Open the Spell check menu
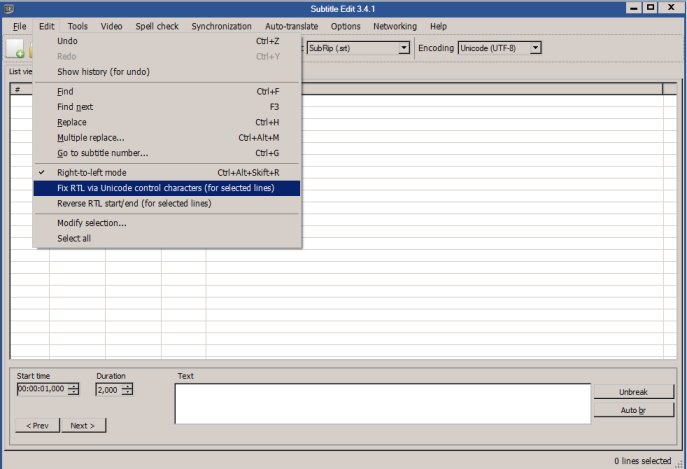The image size is (687, 469). tap(157, 26)
